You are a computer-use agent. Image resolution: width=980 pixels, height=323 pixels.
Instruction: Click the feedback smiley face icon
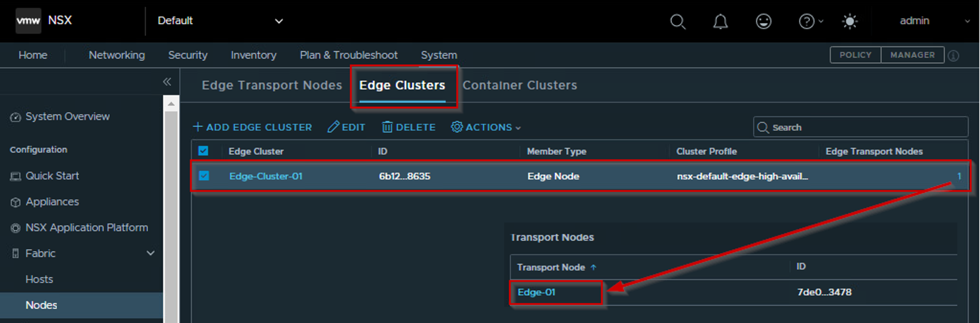pos(763,22)
